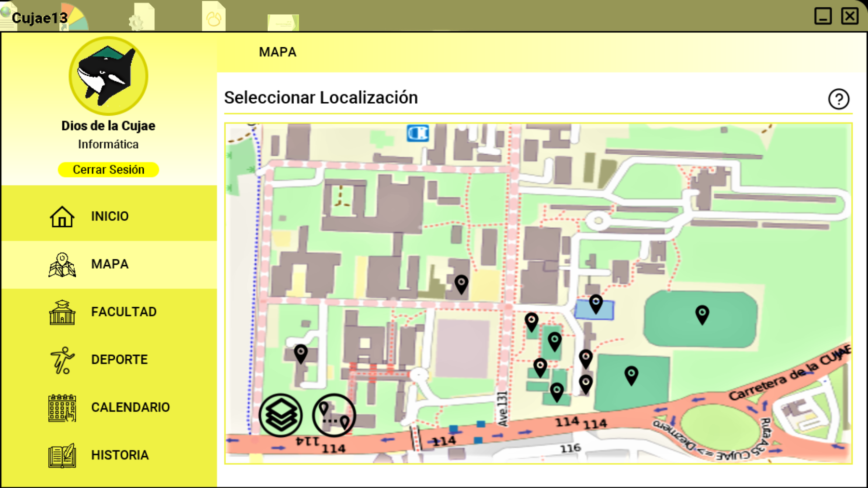Image resolution: width=868 pixels, height=488 pixels.
Task: Click the Cerrar Sesión button
Action: pos(108,170)
